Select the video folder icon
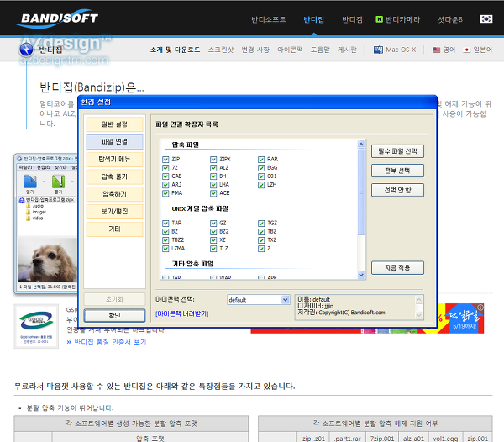504x442 pixels. point(29,218)
